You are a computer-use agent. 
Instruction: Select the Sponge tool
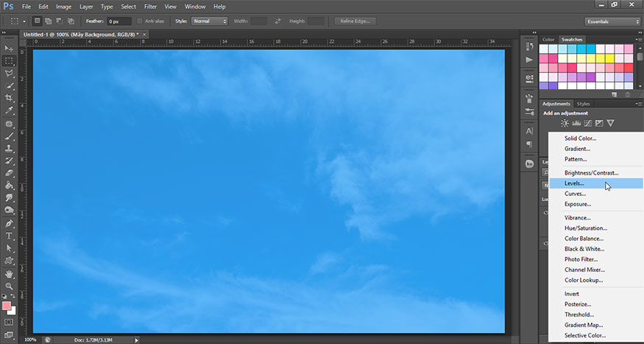(9, 210)
